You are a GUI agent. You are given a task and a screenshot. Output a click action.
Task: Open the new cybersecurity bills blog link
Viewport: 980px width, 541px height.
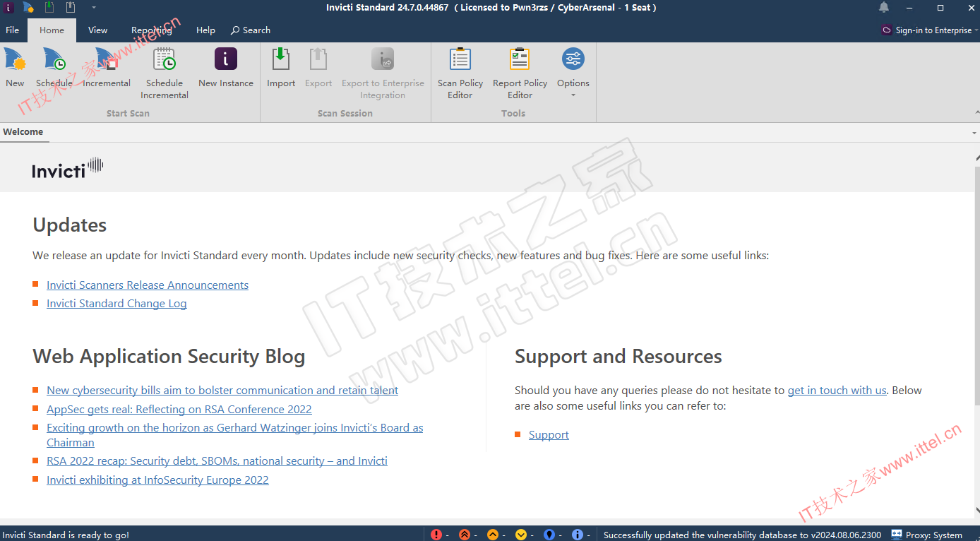click(x=222, y=391)
